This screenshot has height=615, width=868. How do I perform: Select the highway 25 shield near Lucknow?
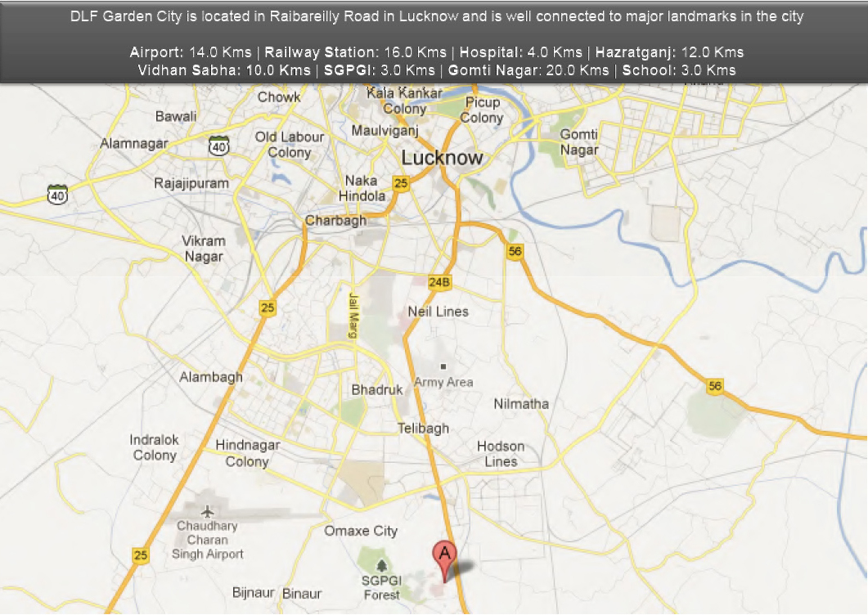(401, 184)
